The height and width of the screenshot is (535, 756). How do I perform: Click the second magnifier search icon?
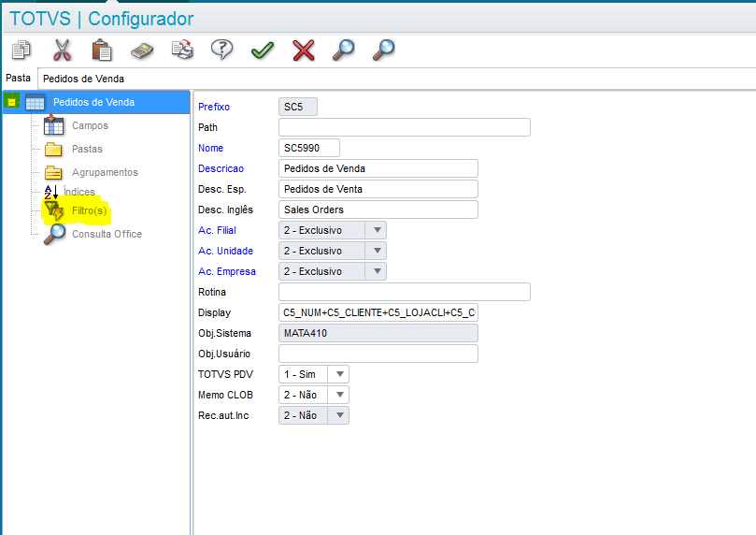[x=384, y=50]
